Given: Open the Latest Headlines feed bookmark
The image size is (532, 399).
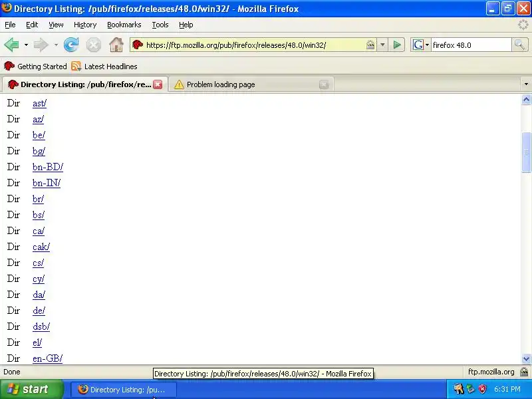Looking at the screenshot, I should tap(104, 66).
